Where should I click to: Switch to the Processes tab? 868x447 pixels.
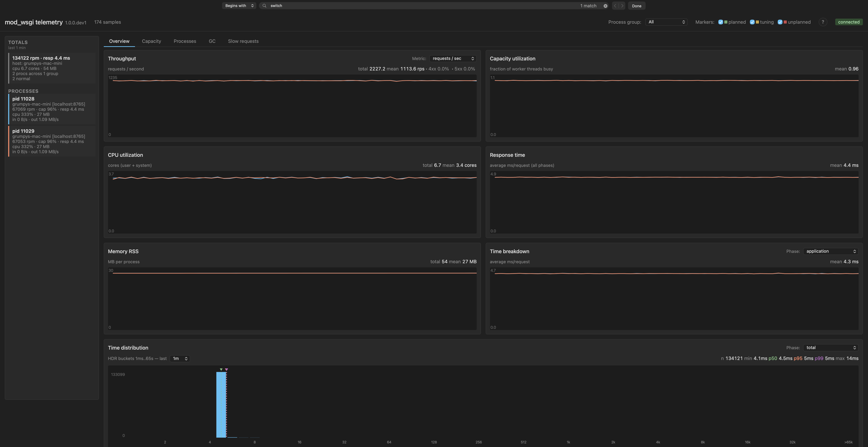185,41
